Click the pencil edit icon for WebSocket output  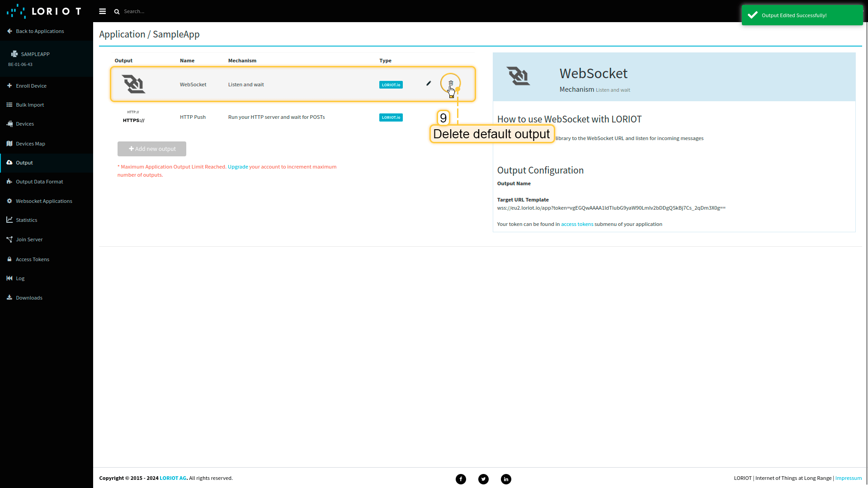click(429, 84)
